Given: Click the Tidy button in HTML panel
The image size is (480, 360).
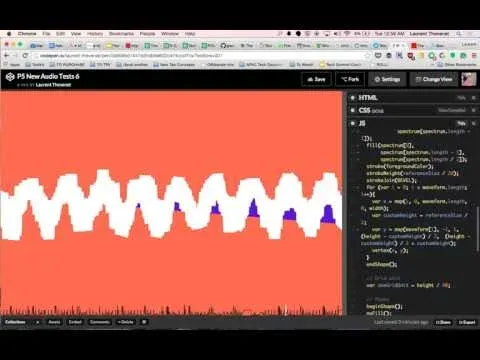Looking at the screenshot, I should pos(461,98).
